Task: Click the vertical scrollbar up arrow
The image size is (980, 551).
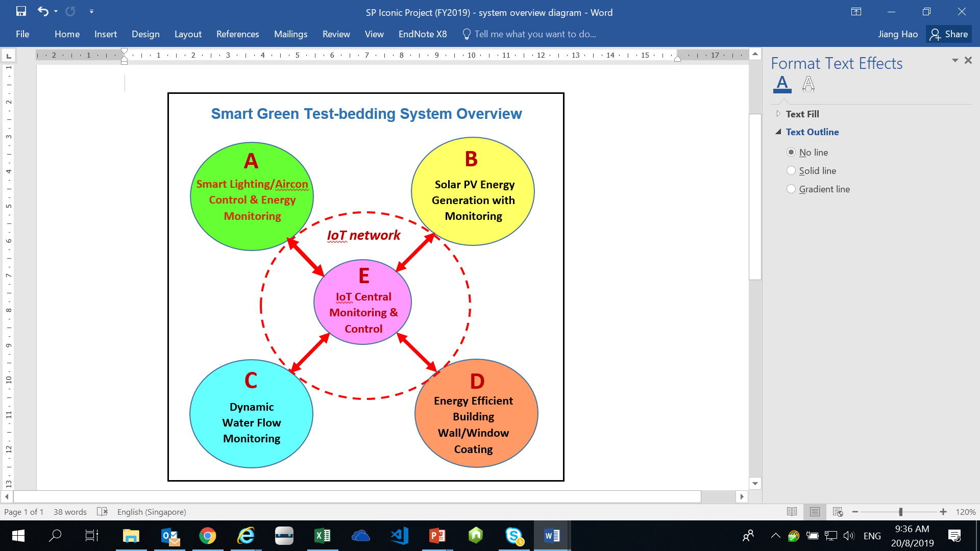Action: (x=755, y=54)
